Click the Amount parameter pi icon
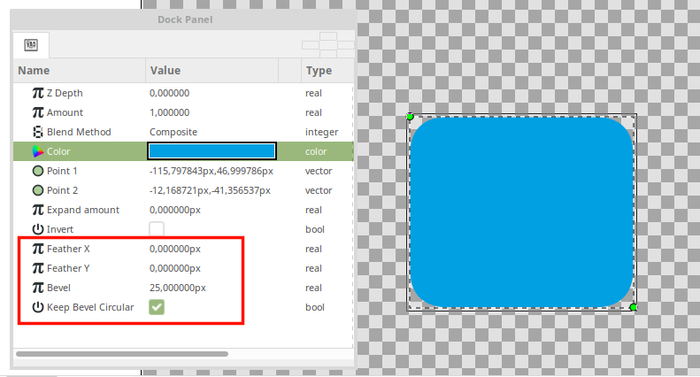Screen dimensions: 700x377 click(x=38, y=113)
